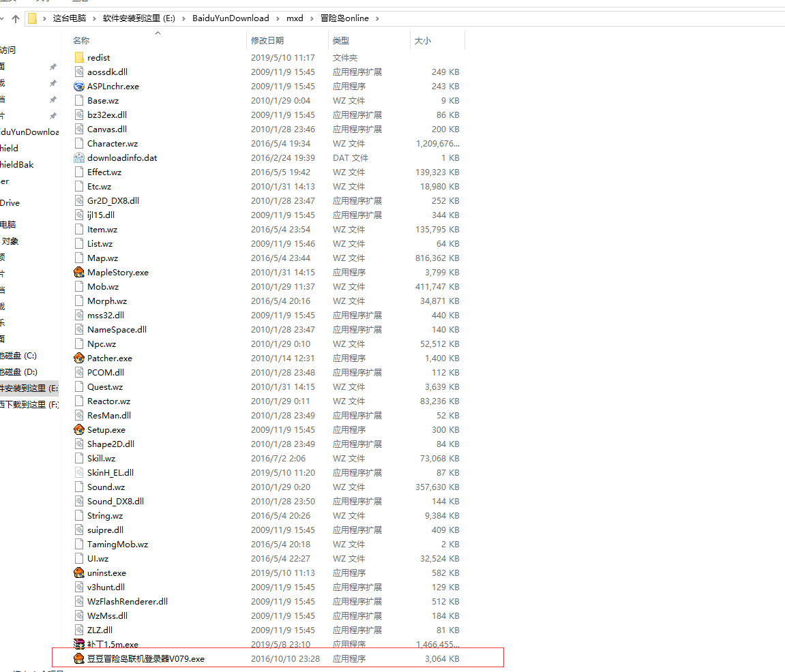This screenshot has width=785, height=672.
Task: Select Quest.wz file name
Action: coord(104,387)
